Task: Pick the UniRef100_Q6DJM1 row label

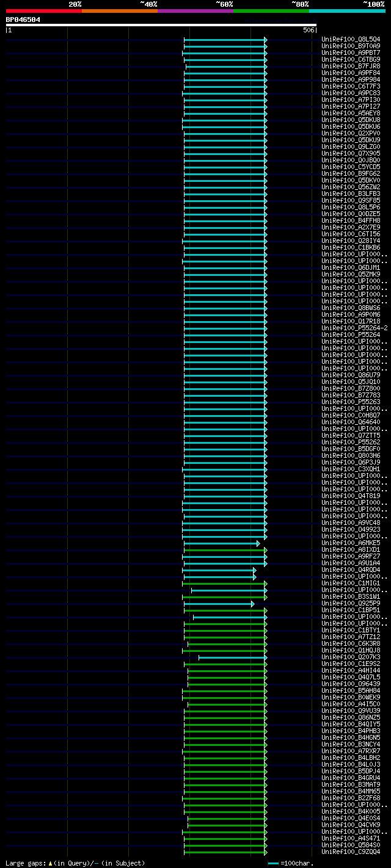Action: coord(351,267)
